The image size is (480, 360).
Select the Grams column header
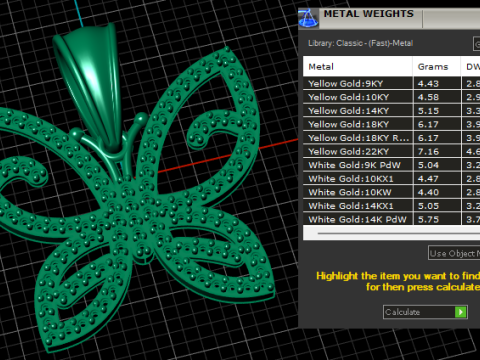437,67
